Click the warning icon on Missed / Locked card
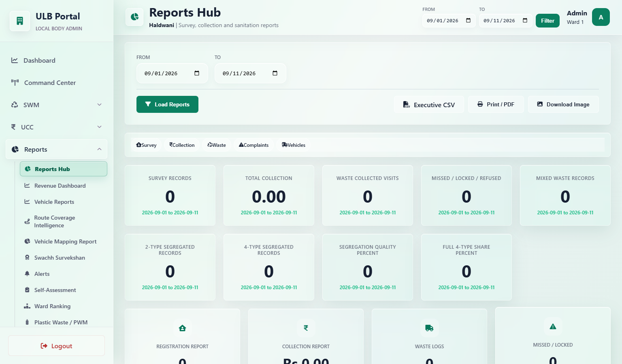The image size is (622, 364). click(x=553, y=326)
